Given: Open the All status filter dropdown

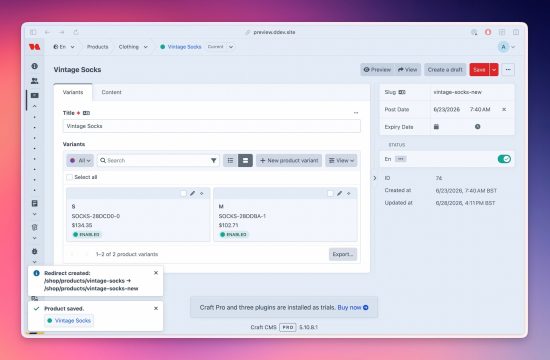Looking at the screenshot, I should pyautogui.click(x=80, y=160).
